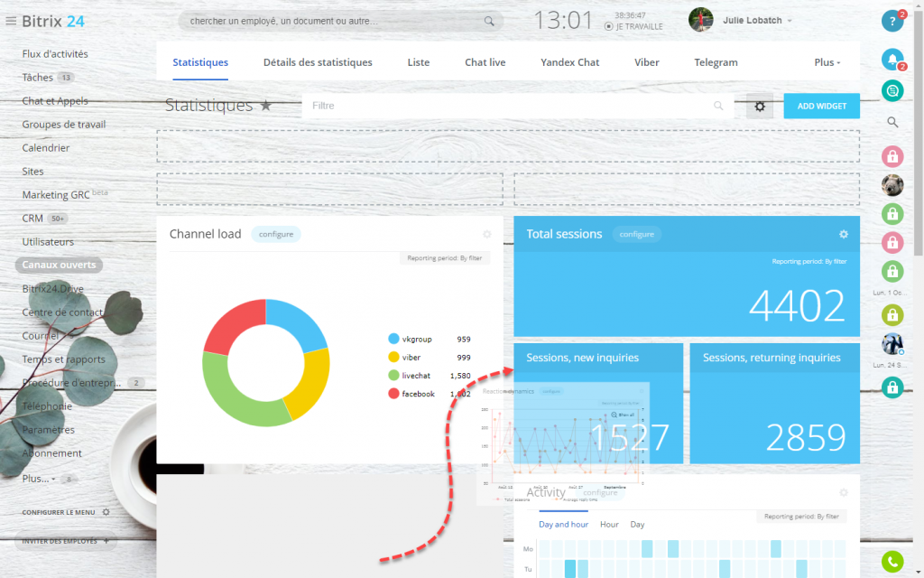Open Flux d'activités in left menu
This screenshot has width=924, height=578.
[x=55, y=53]
